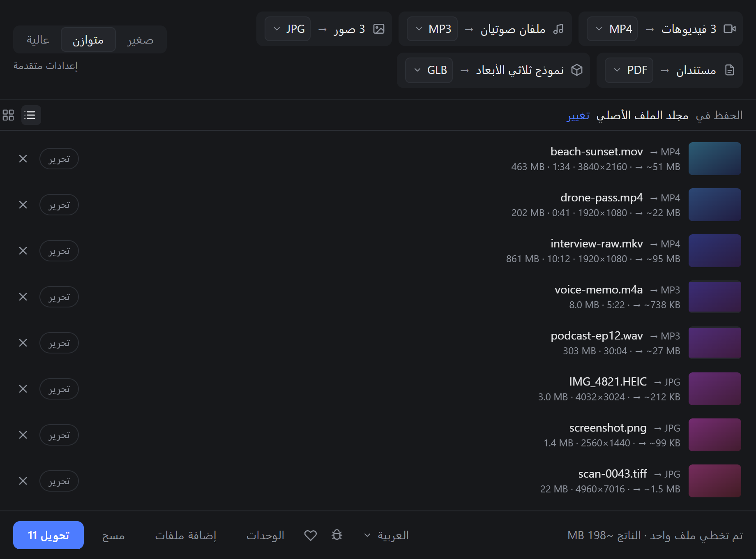Image resolution: width=756 pixels, height=559 pixels.
Task: Remove interview-raw.mkv with its X
Action: pyautogui.click(x=23, y=251)
